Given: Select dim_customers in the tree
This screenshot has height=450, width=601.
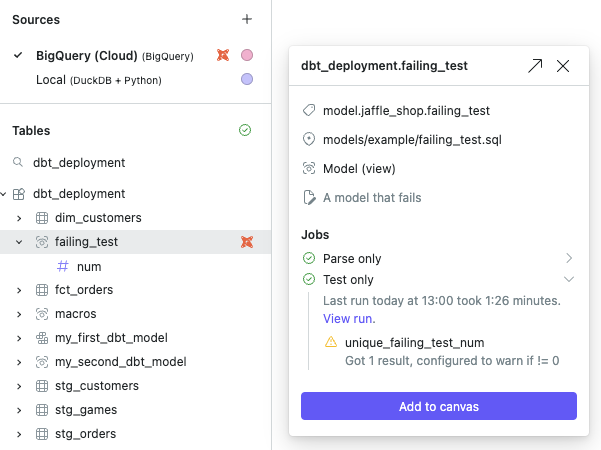Looking at the screenshot, I should pyautogui.click(x=98, y=218).
